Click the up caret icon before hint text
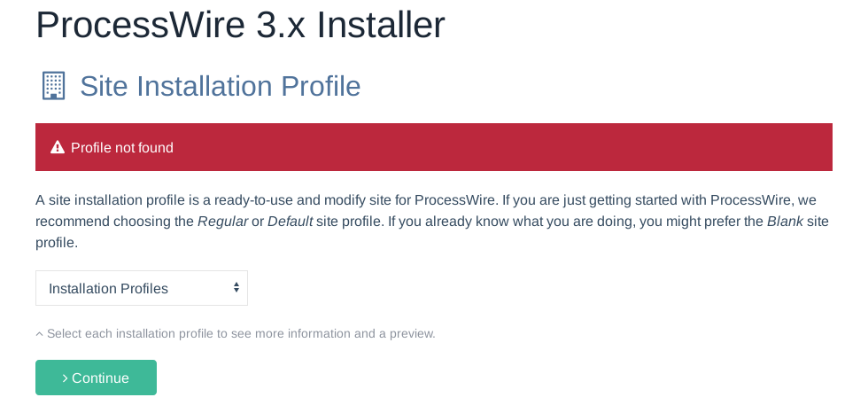 (x=39, y=334)
